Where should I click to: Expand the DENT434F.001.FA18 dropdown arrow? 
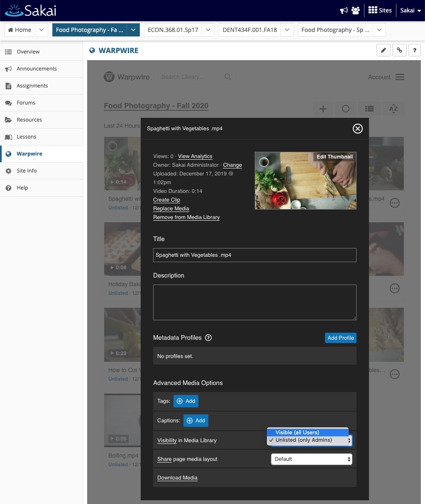click(x=287, y=30)
